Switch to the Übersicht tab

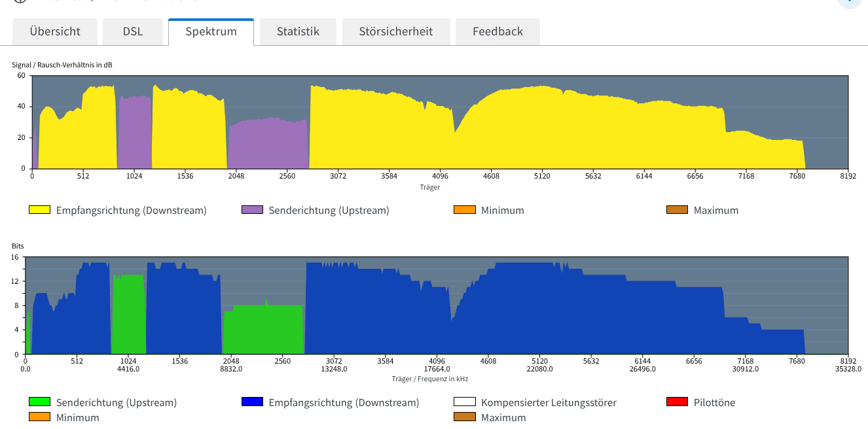(x=55, y=31)
